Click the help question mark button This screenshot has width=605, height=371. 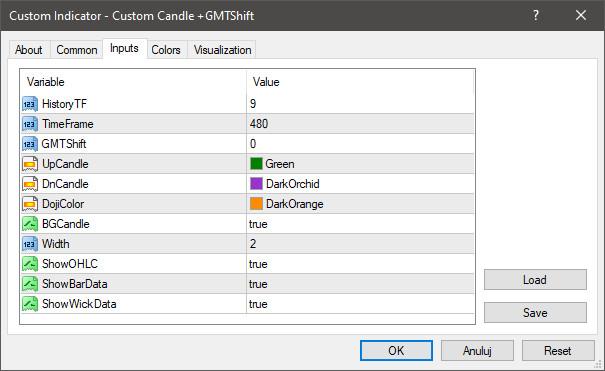(x=536, y=15)
